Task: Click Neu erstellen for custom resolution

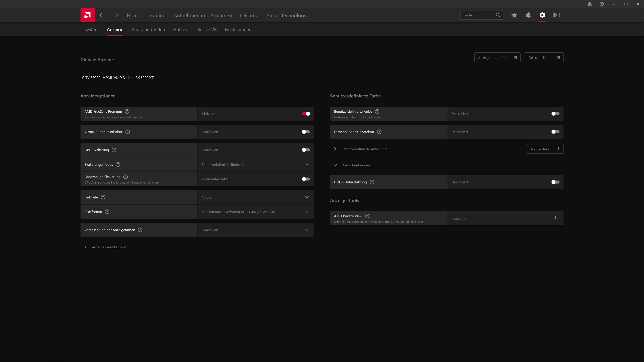Action: pyautogui.click(x=545, y=149)
